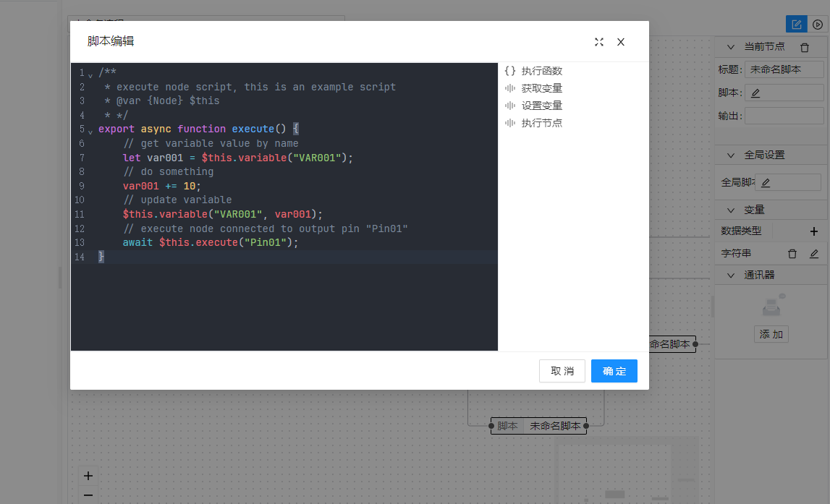Delete the current node with trash icon

pyautogui.click(x=805, y=47)
